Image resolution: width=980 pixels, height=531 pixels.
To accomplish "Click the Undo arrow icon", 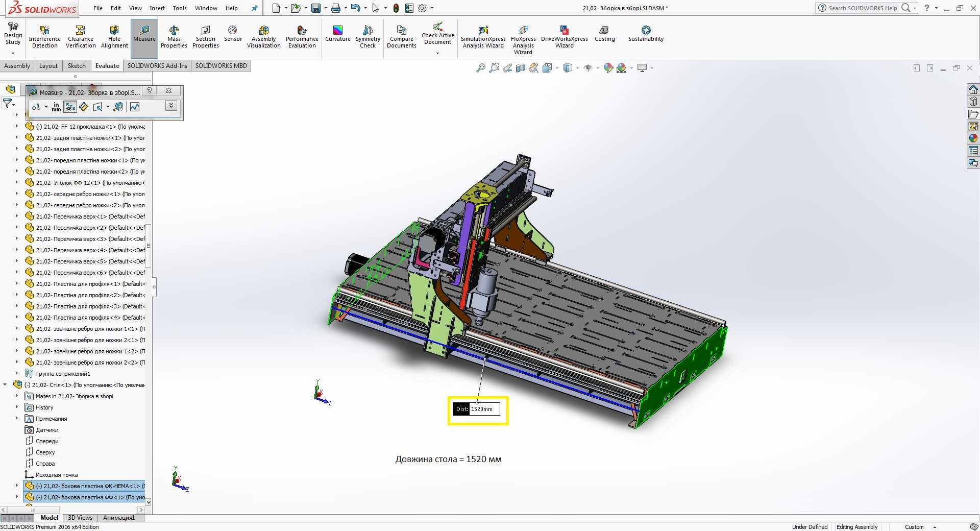I will pos(356,8).
